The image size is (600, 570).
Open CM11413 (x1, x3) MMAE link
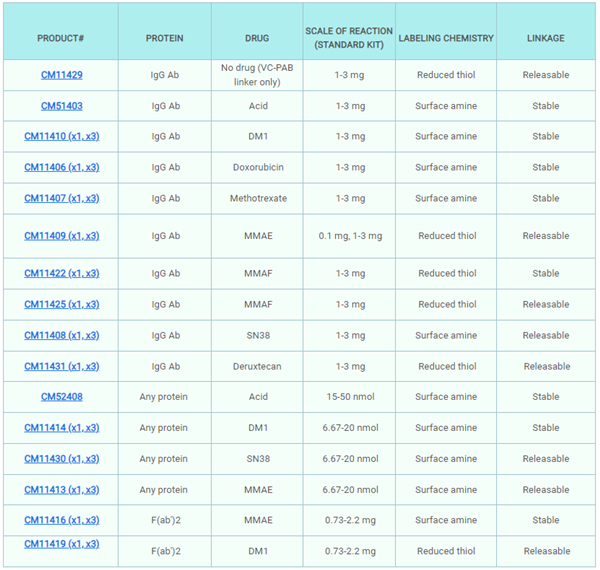click(x=61, y=490)
